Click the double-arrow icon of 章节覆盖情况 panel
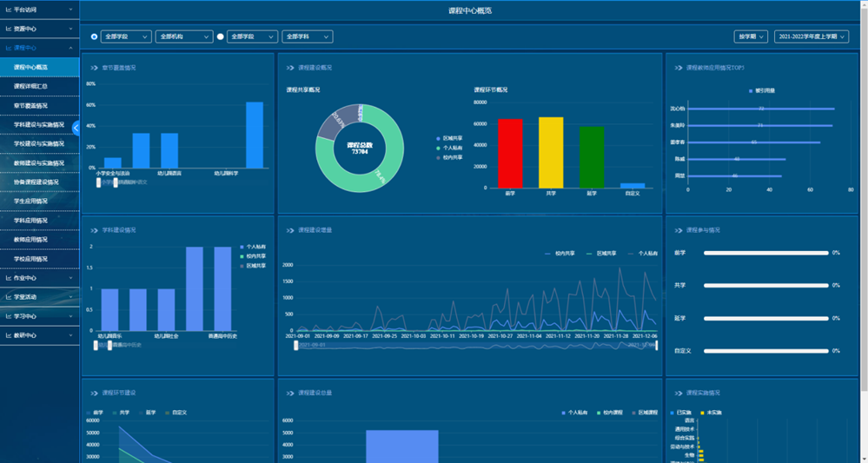868x463 pixels. click(94, 68)
